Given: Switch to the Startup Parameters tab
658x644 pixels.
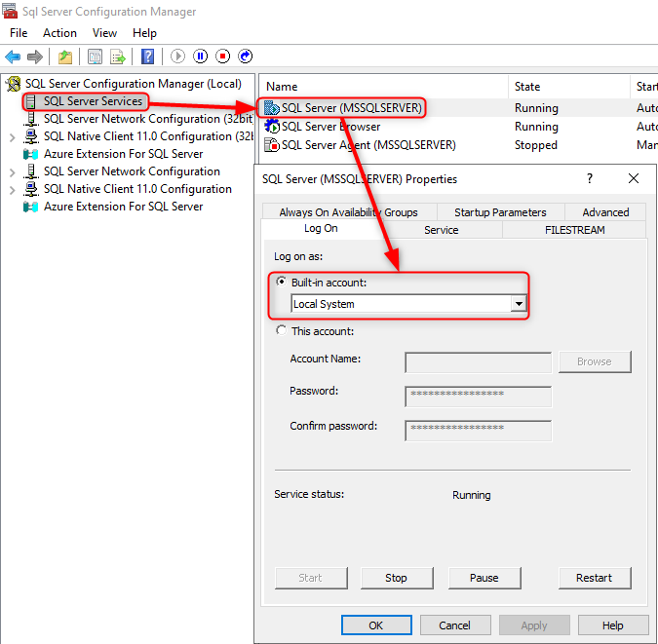Looking at the screenshot, I should (x=500, y=212).
